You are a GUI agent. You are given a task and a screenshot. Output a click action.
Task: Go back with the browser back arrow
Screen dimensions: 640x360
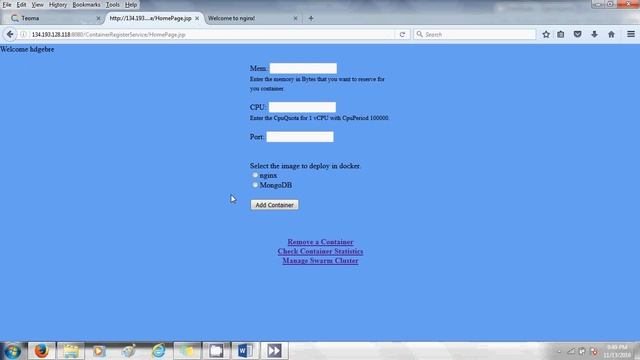click(x=10, y=34)
